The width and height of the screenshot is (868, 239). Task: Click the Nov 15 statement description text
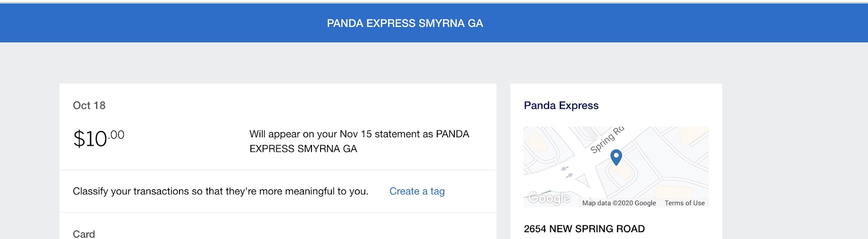(x=359, y=141)
